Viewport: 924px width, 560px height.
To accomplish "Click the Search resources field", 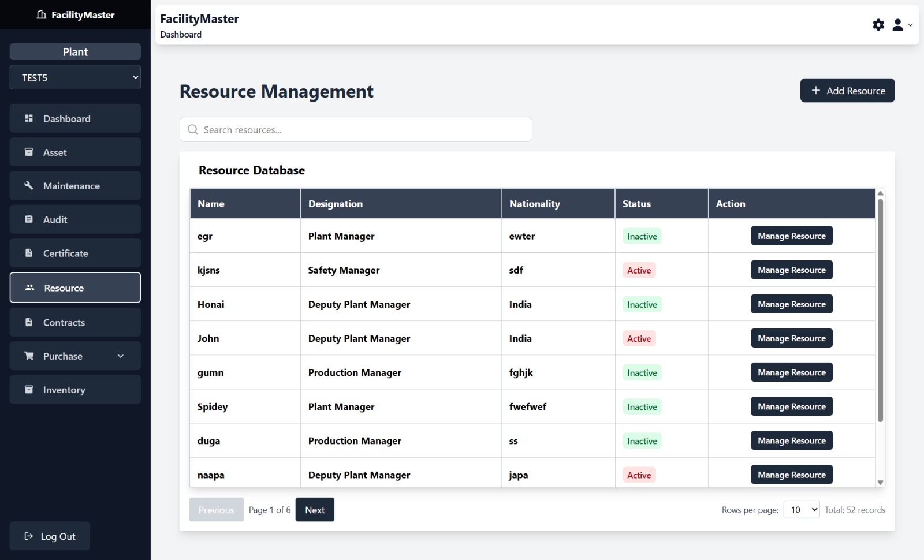I will click(x=355, y=129).
